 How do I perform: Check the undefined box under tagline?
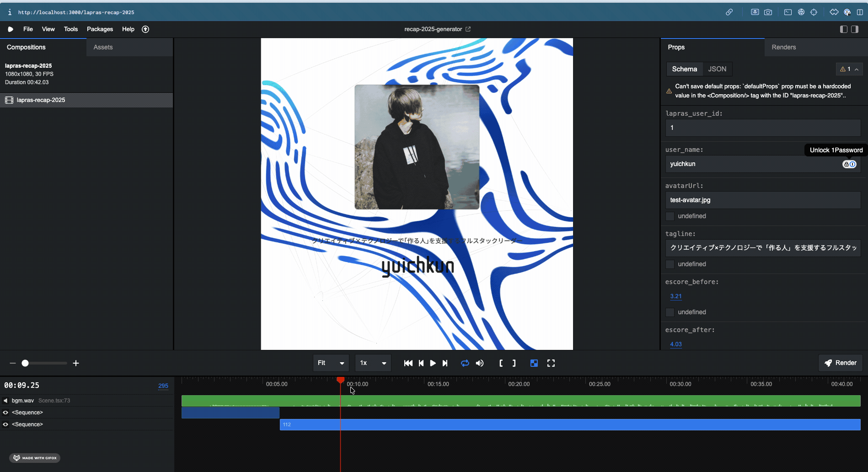670,264
